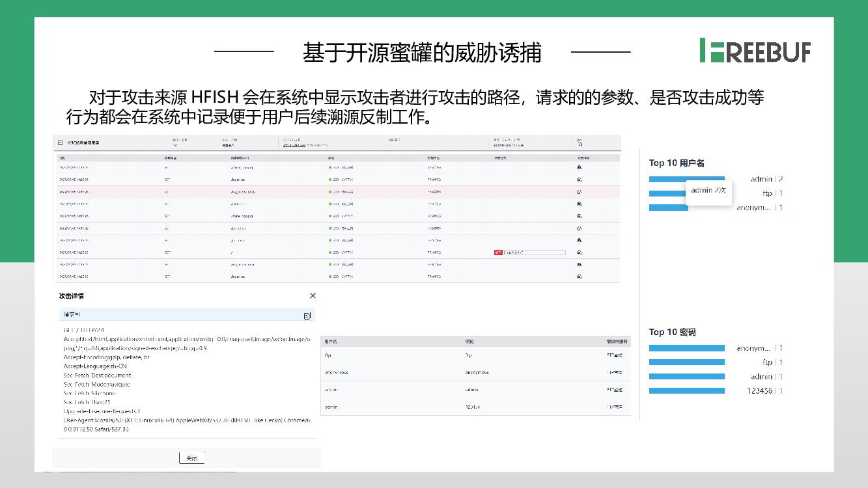Collapse the H3C honeypot group with minus icon

click(61, 142)
